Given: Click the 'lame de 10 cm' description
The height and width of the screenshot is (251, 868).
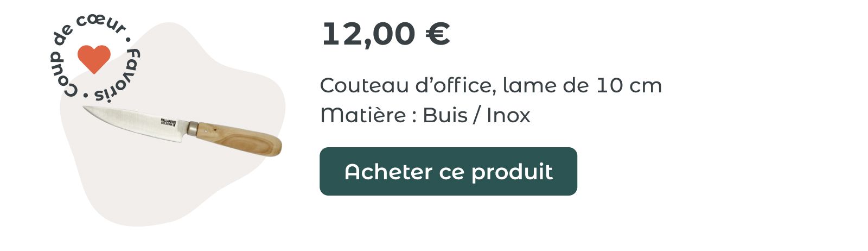Looking at the screenshot, I should (x=582, y=86).
